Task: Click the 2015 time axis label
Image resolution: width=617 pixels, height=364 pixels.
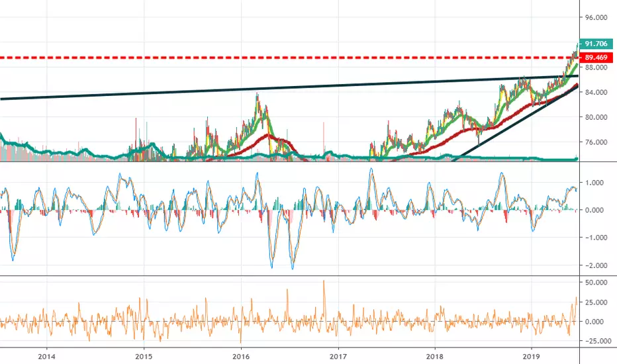Action: pyautogui.click(x=144, y=357)
